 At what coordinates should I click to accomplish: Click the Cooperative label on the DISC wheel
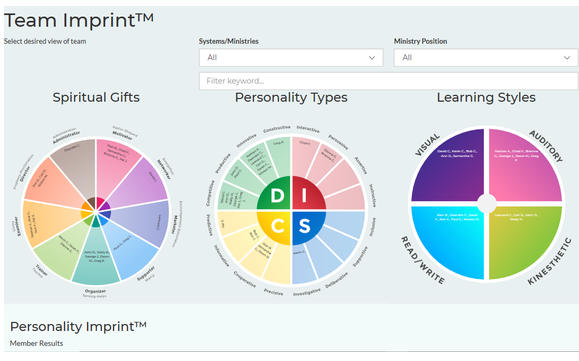click(x=244, y=280)
